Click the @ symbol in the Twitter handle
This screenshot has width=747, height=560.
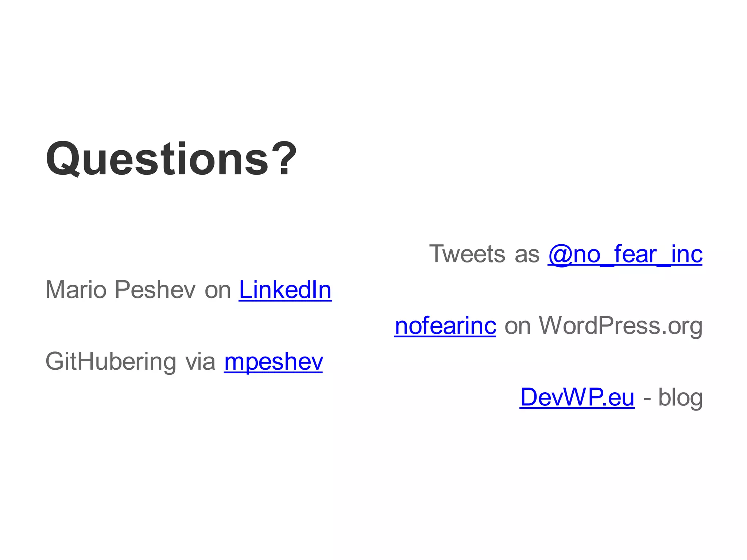pyautogui.click(x=560, y=255)
